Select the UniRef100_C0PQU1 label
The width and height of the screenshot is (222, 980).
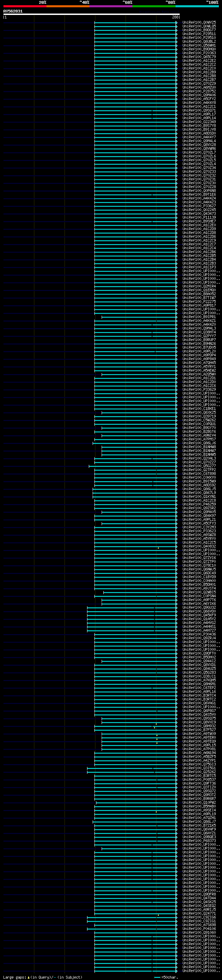(x=199, y=424)
